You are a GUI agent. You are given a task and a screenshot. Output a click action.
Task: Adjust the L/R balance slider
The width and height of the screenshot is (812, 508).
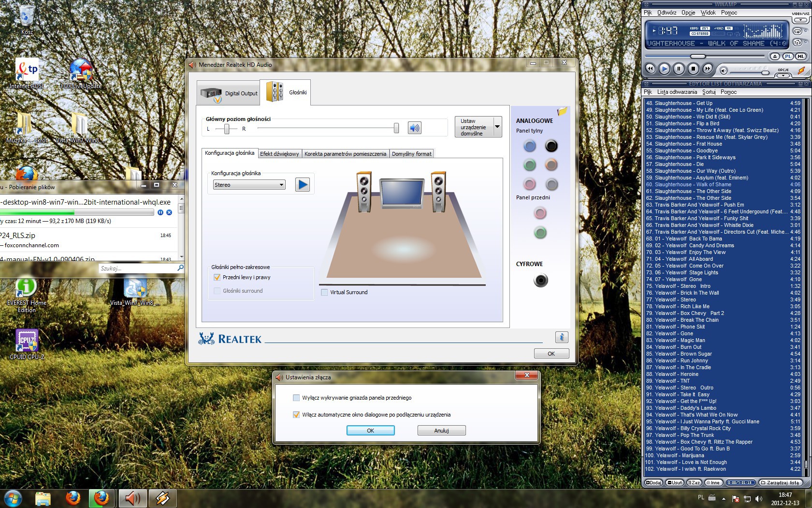click(227, 129)
